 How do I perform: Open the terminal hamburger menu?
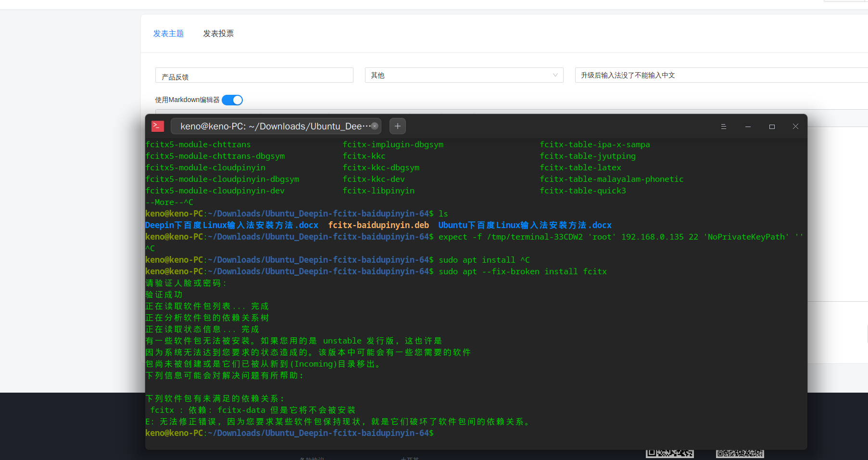[723, 127]
